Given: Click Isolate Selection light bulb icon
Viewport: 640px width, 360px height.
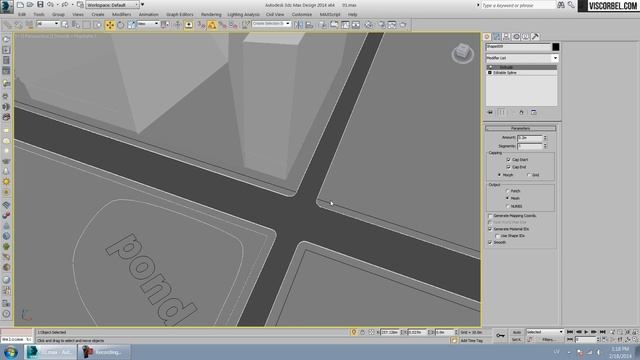Looking at the screenshot, I should (353, 332).
